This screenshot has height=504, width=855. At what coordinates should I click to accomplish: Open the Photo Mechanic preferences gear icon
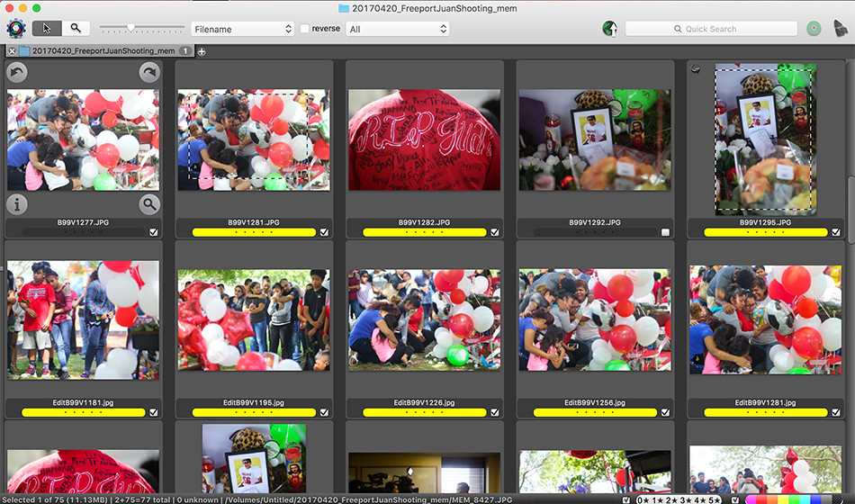(x=16, y=29)
